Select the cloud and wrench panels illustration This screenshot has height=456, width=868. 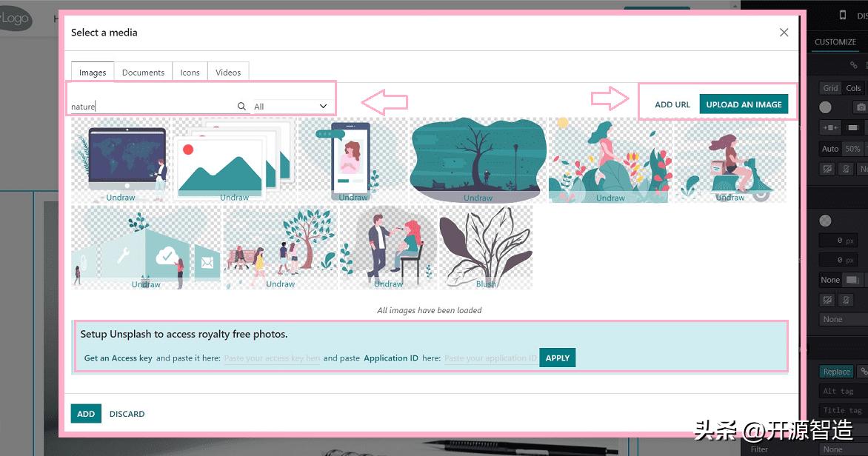pos(146,247)
